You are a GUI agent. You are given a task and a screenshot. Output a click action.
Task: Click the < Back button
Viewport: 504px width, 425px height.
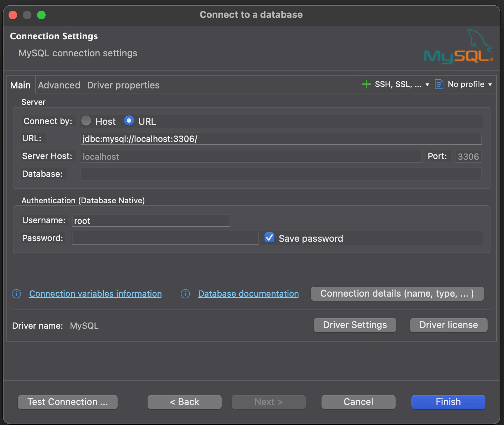pos(185,402)
